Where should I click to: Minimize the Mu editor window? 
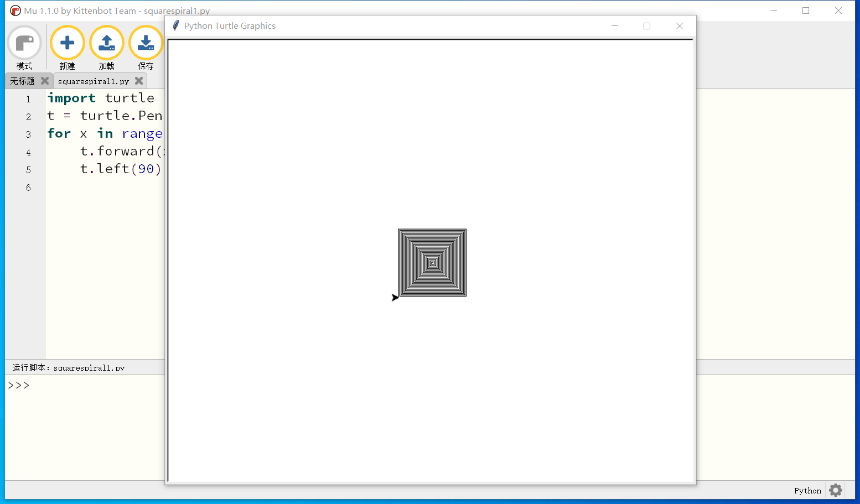click(x=774, y=11)
